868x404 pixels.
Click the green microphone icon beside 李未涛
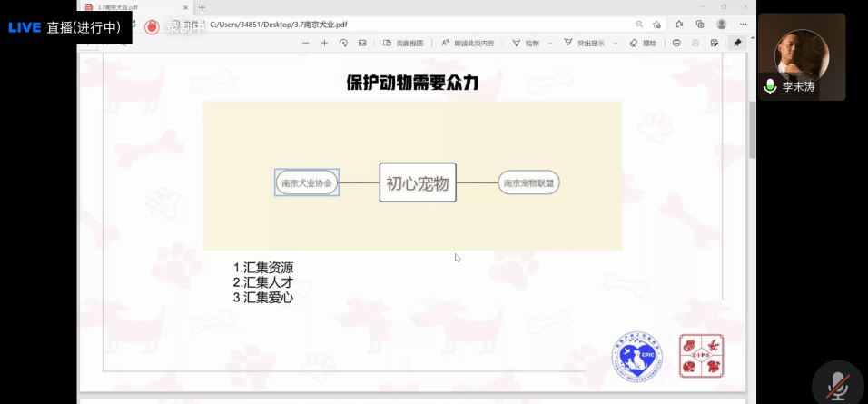tap(769, 86)
